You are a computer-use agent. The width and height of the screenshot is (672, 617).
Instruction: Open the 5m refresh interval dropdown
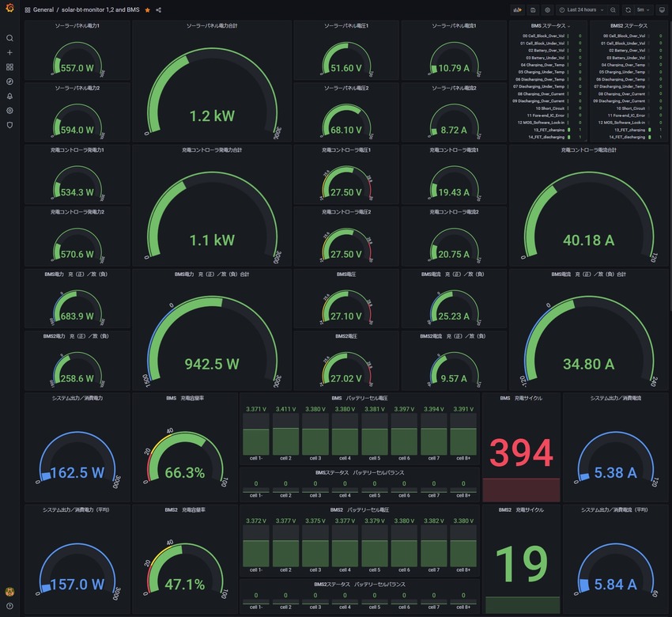[x=643, y=9]
